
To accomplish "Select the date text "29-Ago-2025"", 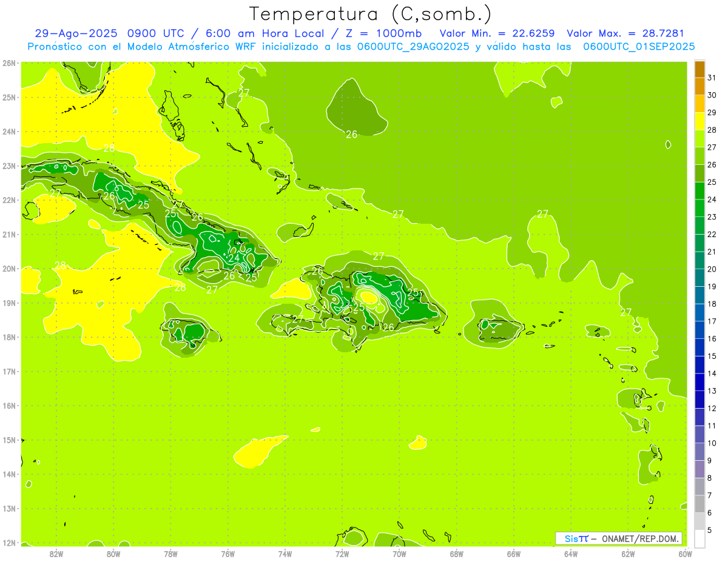I will tap(76, 33).
